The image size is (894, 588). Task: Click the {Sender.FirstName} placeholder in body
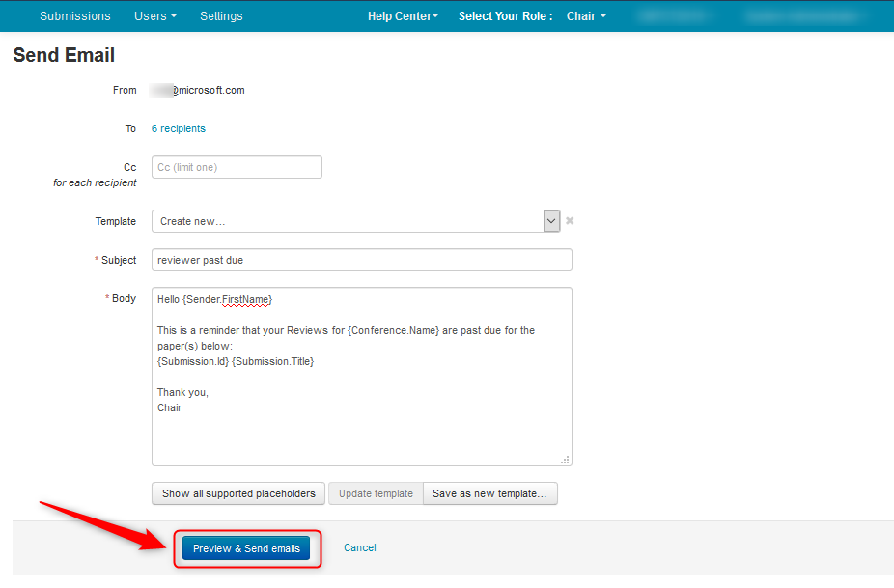pyautogui.click(x=228, y=299)
